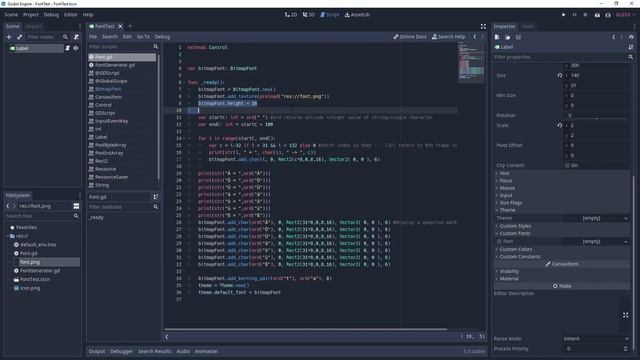Screen dimensions: 640x360
Task: Switch to the 2D workspace
Action: coord(291,15)
